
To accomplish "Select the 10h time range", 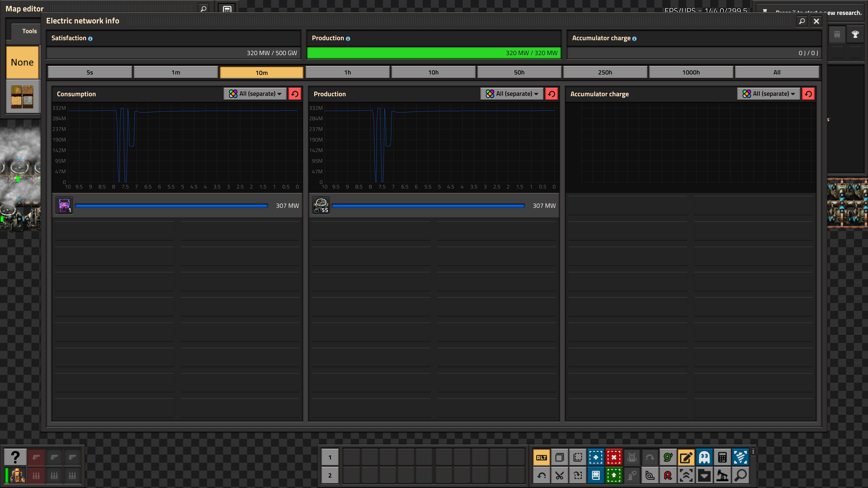I will coord(433,72).
